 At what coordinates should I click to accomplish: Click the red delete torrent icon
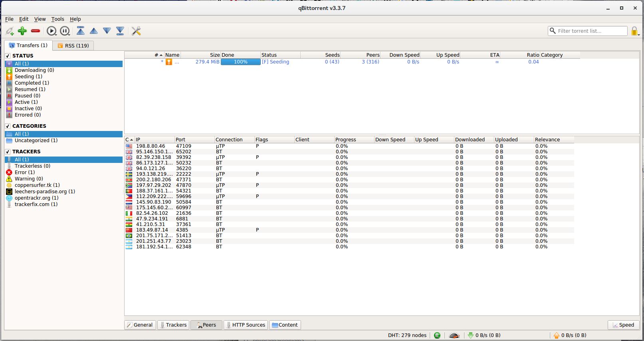coord(36,31)
